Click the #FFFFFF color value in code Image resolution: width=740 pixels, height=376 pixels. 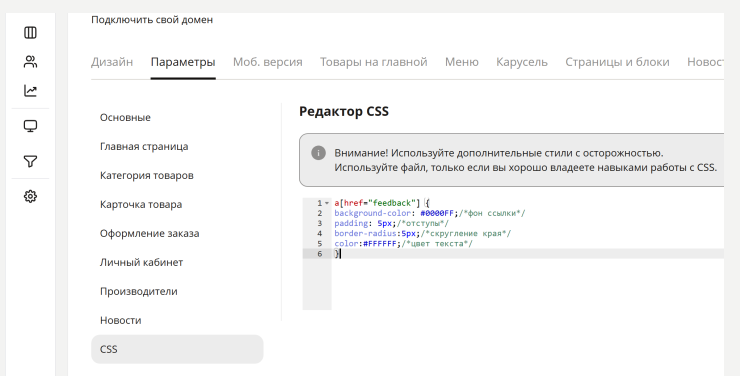click(x=380, y=244)
